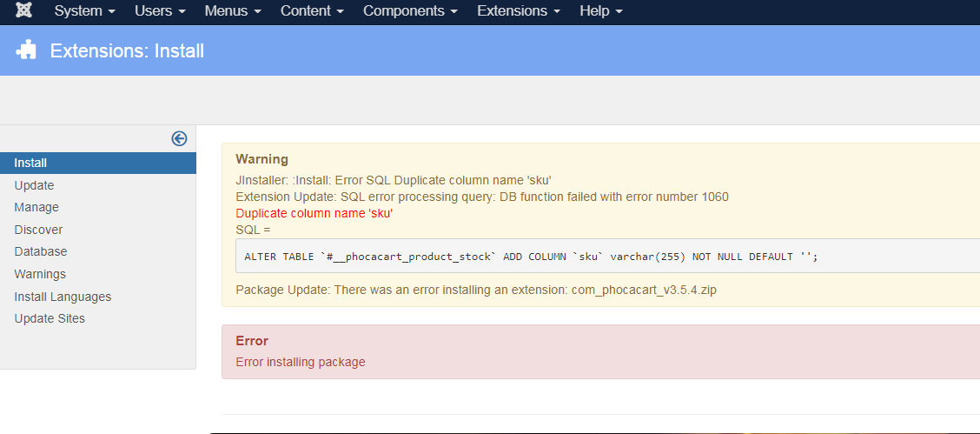
Task: Open the Extensions menu
Action: point(519,11)
